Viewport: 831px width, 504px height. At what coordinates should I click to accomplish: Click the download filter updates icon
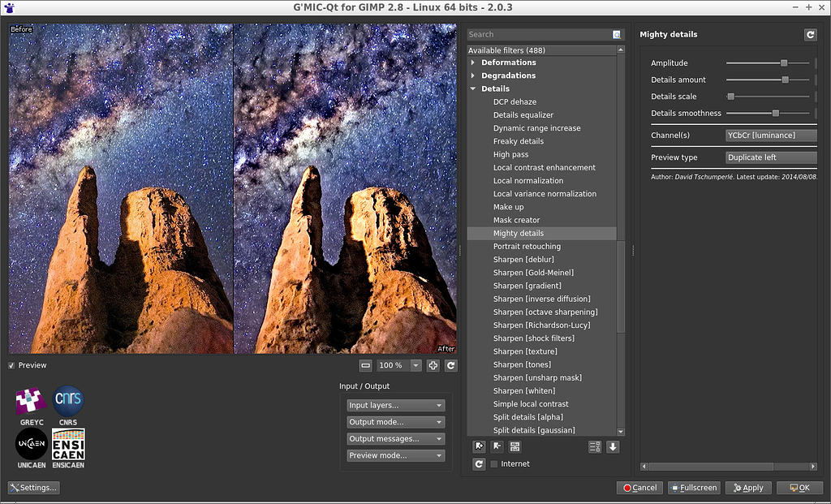(x=614, y=446)
